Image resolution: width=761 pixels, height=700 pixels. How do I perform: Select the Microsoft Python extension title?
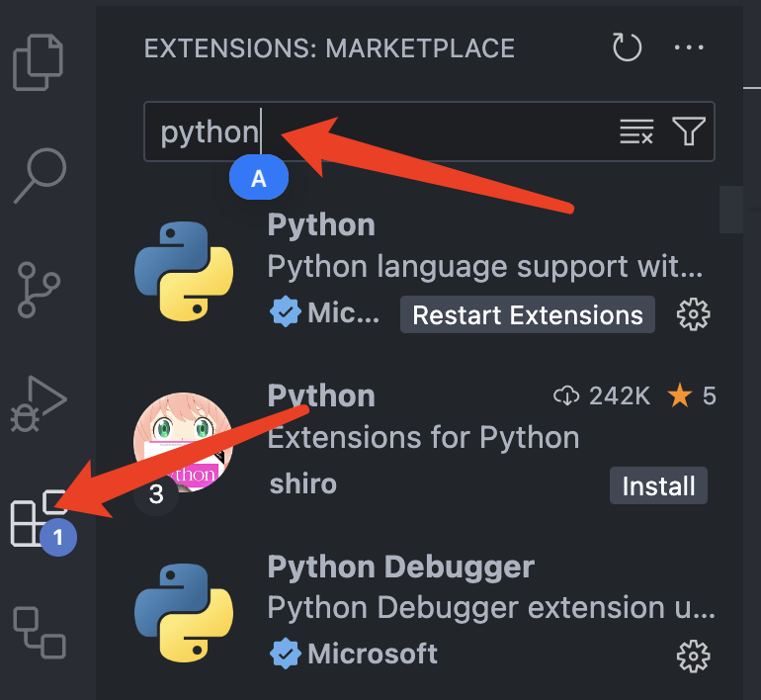coord(322,225)
